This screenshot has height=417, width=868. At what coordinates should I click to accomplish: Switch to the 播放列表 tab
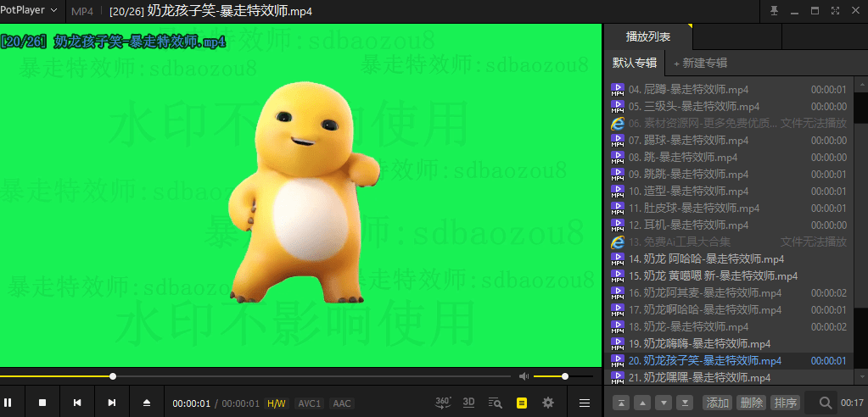pos(648,36)
